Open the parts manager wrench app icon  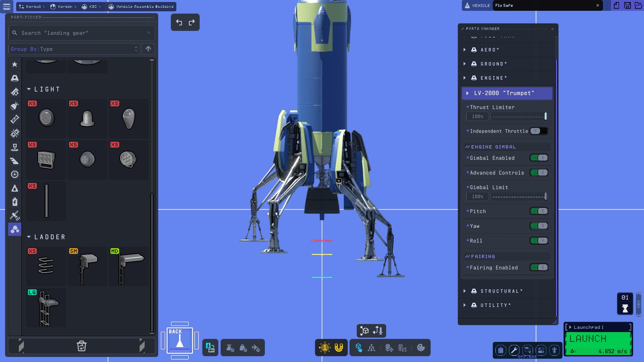514,350
